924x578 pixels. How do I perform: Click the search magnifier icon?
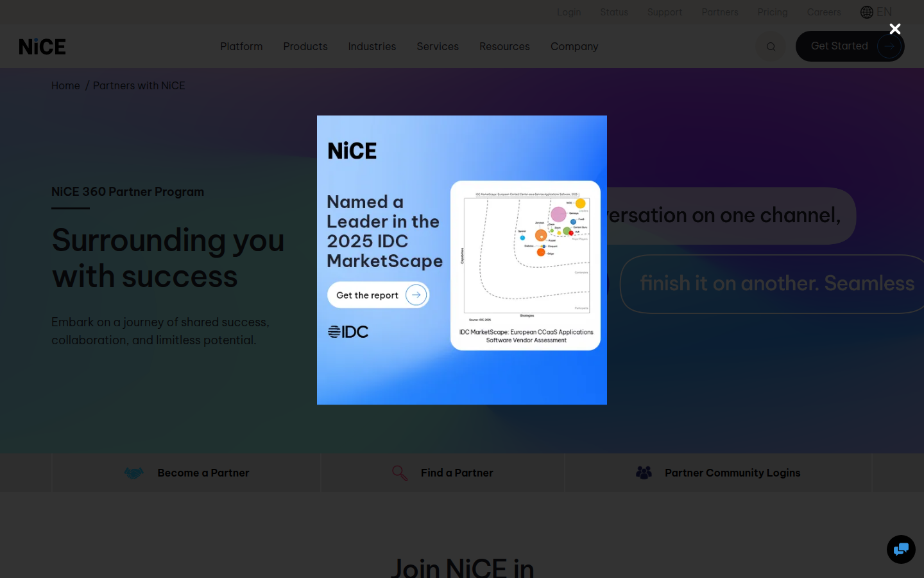771,46
